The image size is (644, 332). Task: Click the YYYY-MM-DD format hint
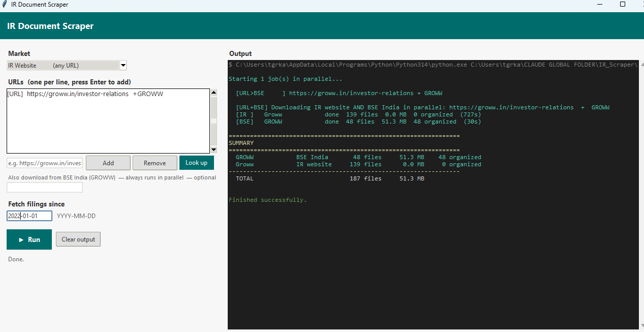coord(76,216)
